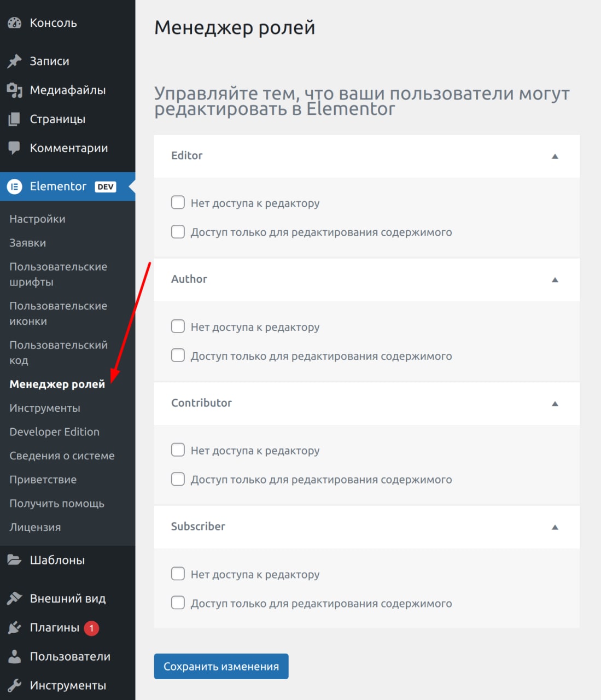
Task: Check Author content-only editing access
Action: click(x=178, y=355)
